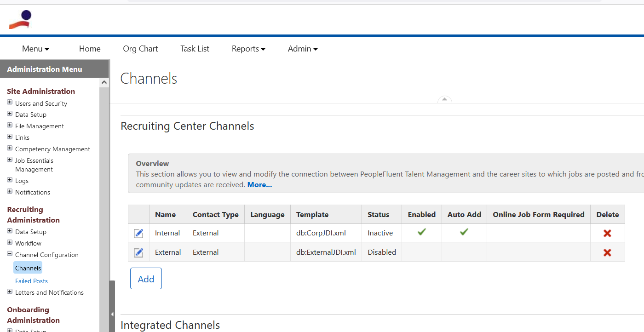
Task: Click Online Job Form Required header
Action: tap(539, 214)
